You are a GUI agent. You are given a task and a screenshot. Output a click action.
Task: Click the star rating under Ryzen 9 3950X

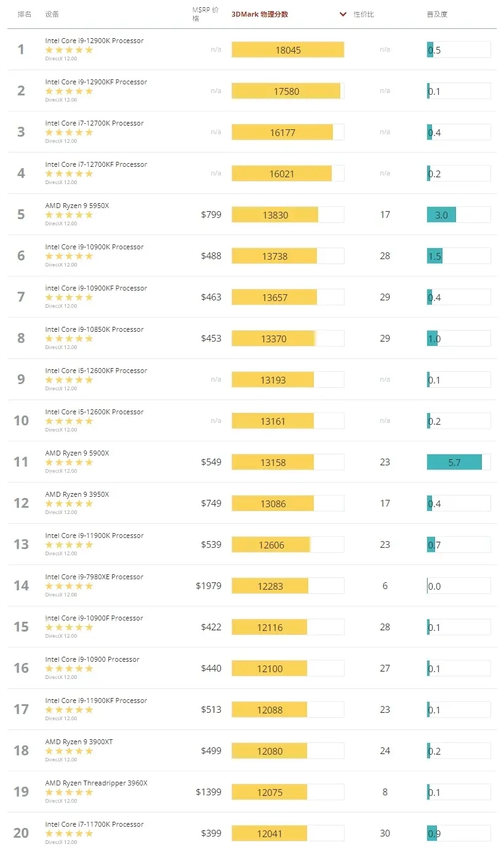point(69,504)
